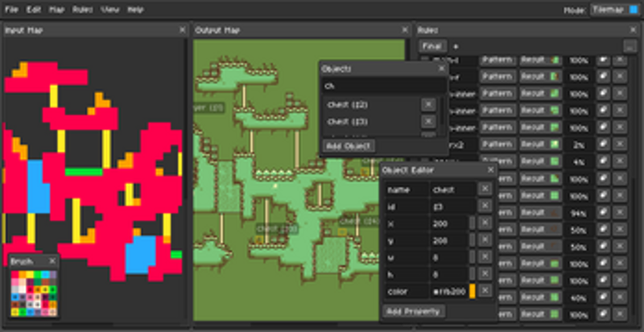Remove the name property with its X icon

(485, 189)
